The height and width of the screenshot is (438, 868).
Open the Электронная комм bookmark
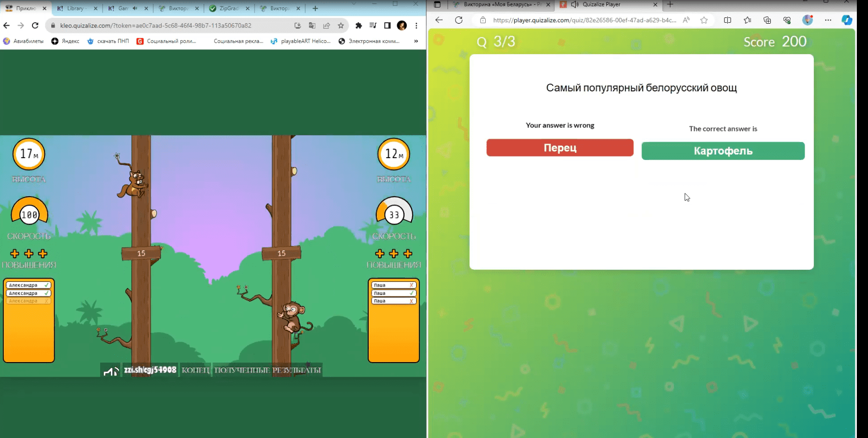(369, 41)
